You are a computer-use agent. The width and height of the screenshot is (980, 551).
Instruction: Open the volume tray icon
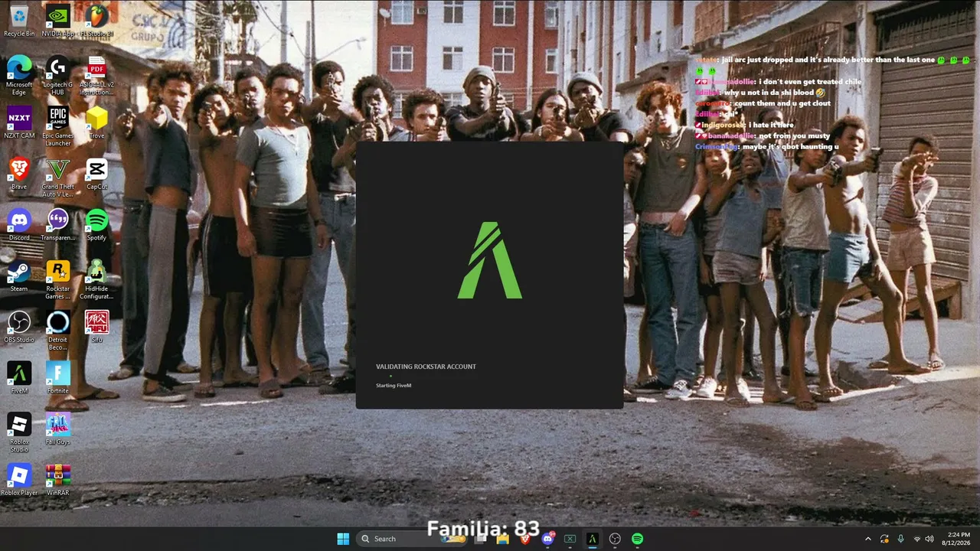click(x=929, y=539)
